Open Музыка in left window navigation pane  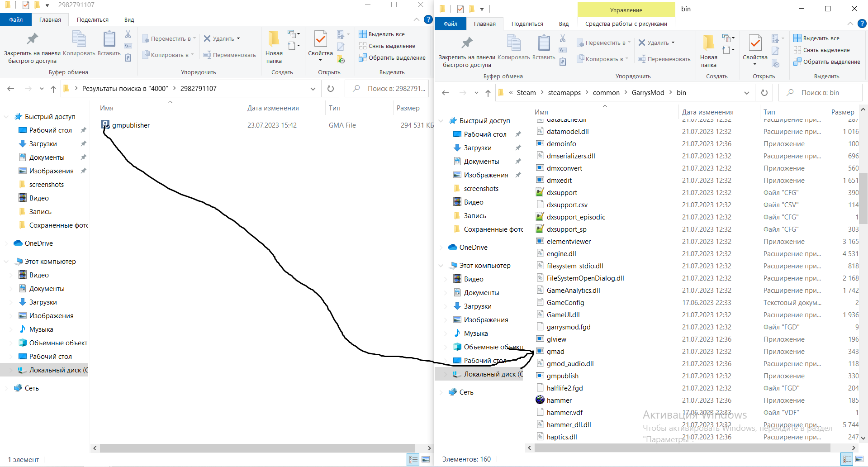(x=41, y=329)
